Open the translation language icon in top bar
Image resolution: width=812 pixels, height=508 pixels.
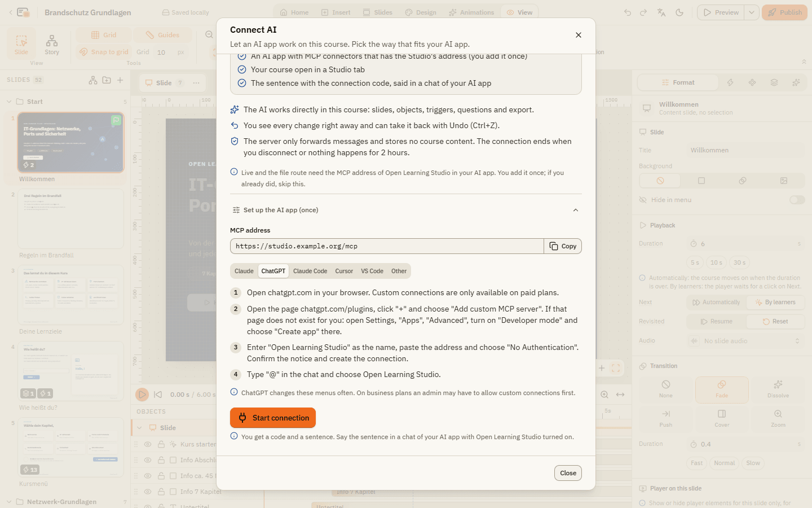[x=661, y=12]
